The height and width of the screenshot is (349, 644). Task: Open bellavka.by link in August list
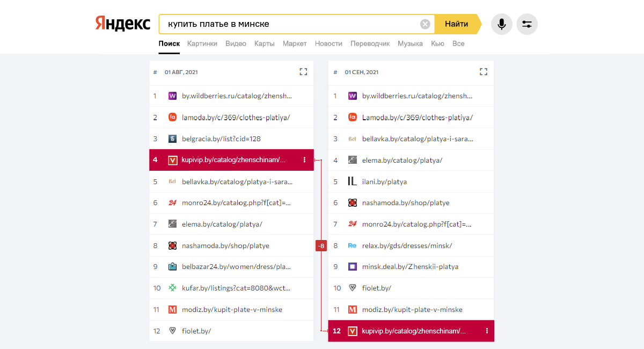(x=237, y=181)
